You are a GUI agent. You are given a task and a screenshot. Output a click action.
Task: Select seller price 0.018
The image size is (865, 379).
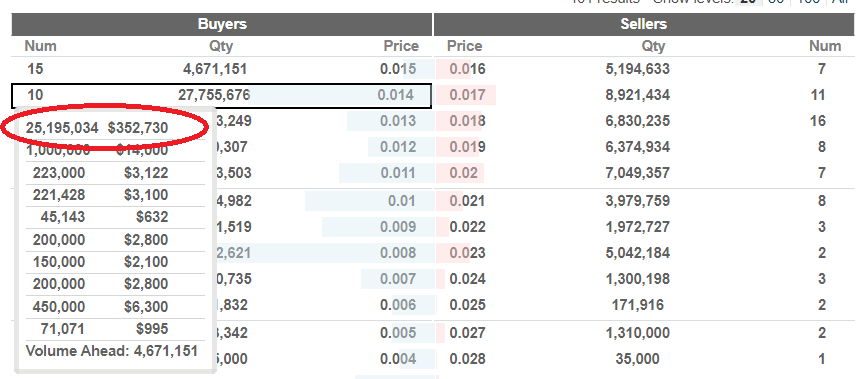pos(467,121)
